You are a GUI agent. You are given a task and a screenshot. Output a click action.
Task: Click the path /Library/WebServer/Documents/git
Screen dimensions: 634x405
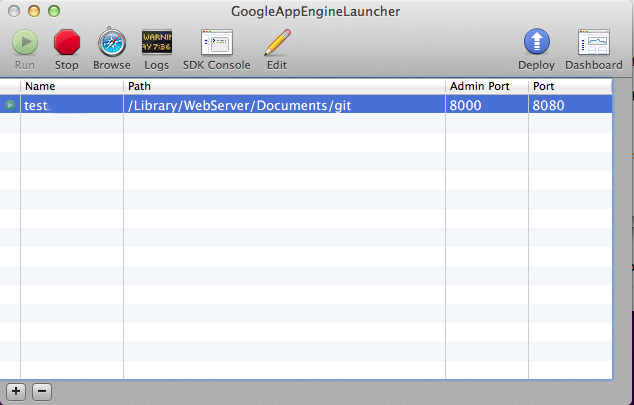click(x=239, y=105)
